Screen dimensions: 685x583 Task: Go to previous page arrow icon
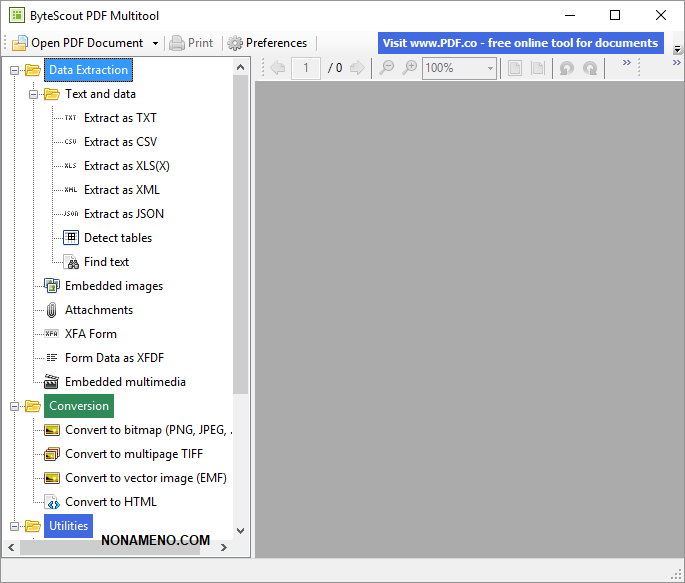coord(278,68)
